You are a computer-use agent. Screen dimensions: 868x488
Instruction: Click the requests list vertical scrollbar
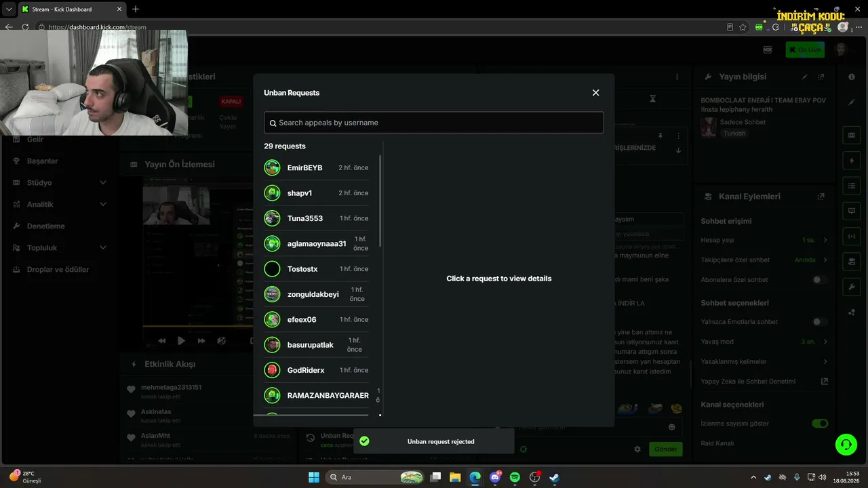(x=380, y=201)
